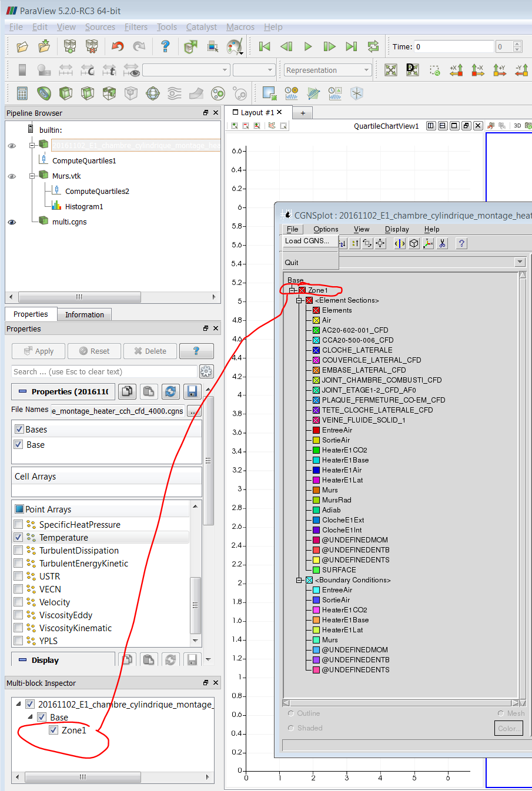Click the Undo arrow in the toolbar
Viewport: 532px width, 791px height.
pyautogui.click(x=118, y=46)
